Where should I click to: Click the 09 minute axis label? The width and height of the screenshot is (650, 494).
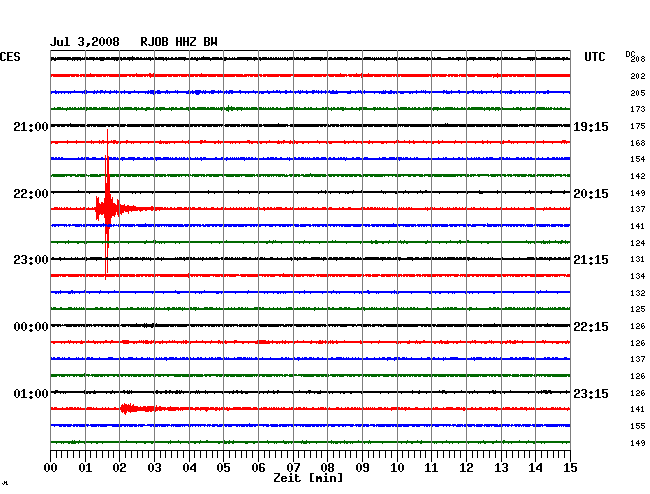click(362, 467)
